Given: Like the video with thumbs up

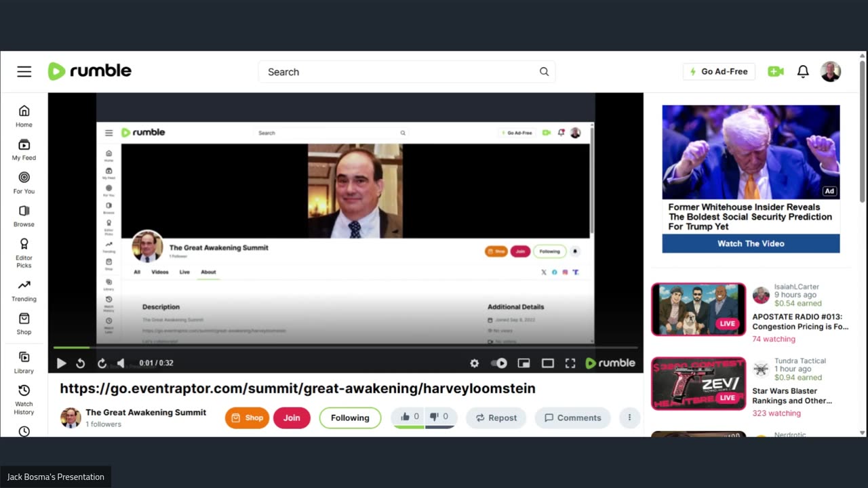Looking at the screenshot, I should tap(409, 417).
